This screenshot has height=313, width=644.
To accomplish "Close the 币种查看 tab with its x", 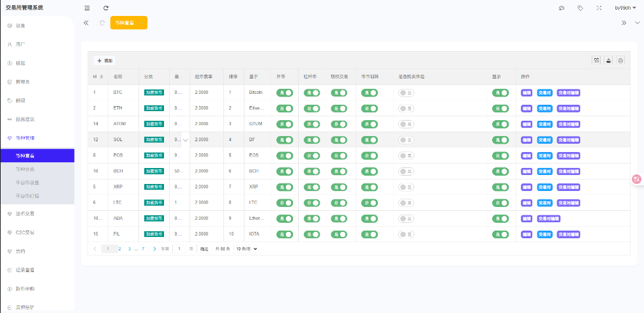I will click(141, 23).
